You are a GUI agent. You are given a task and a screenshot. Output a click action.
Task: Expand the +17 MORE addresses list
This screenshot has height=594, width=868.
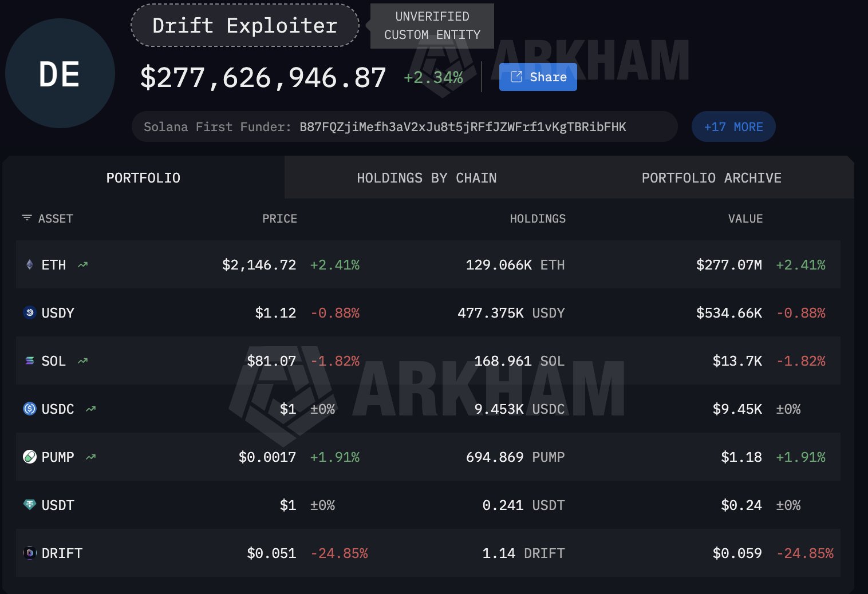click(733, 127)
